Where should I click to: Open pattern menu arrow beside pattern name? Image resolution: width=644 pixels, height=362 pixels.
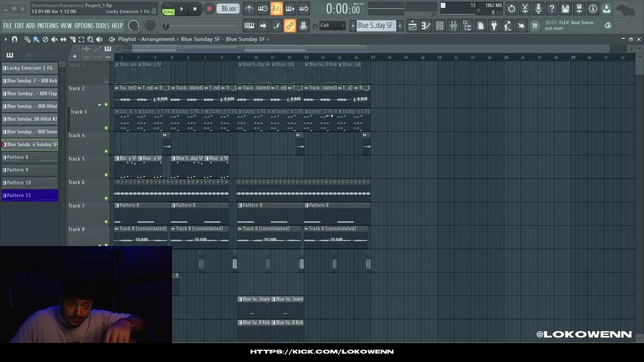[x=353, y=26]
